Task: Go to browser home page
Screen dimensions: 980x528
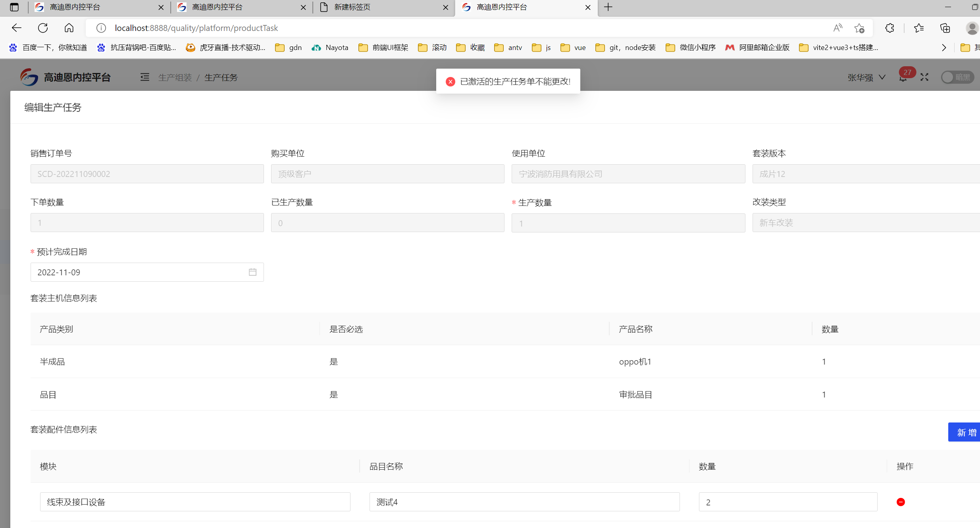Action: click(x=69, y=28)
